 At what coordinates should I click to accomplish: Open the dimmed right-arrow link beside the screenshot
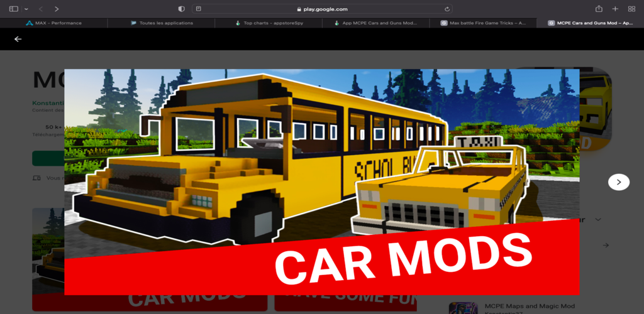(606, 245)
